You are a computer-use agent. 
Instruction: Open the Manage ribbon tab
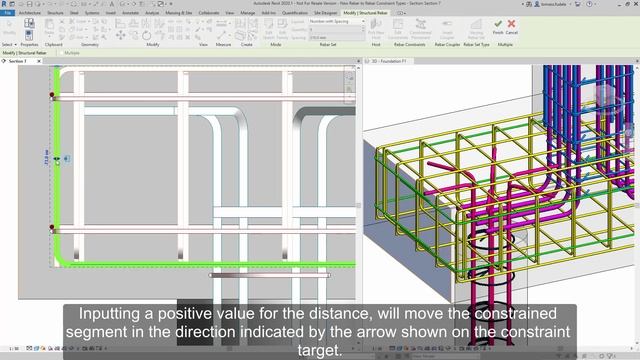click(247, 13)
